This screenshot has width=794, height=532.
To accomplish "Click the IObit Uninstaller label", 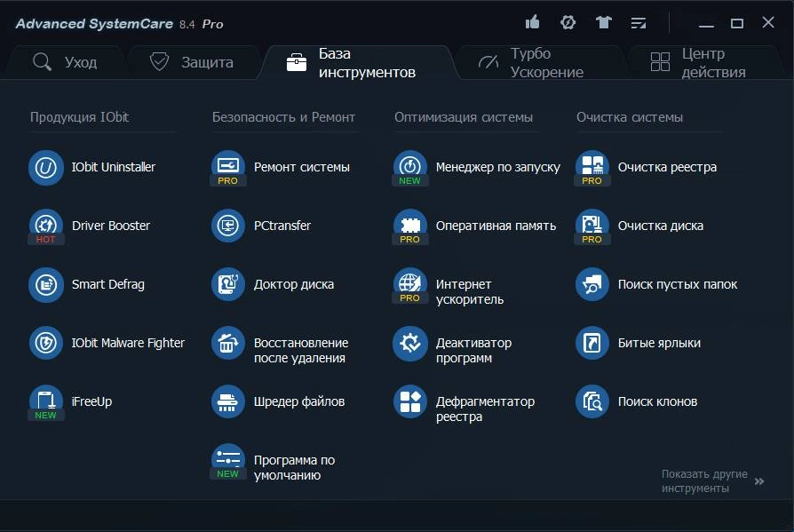I will (114, 167).
